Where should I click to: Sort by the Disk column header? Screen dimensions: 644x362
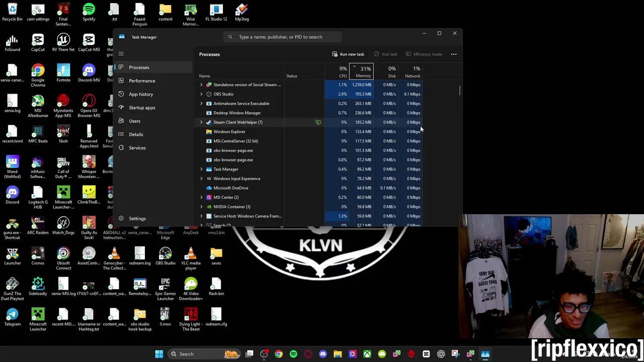point(386,71)
